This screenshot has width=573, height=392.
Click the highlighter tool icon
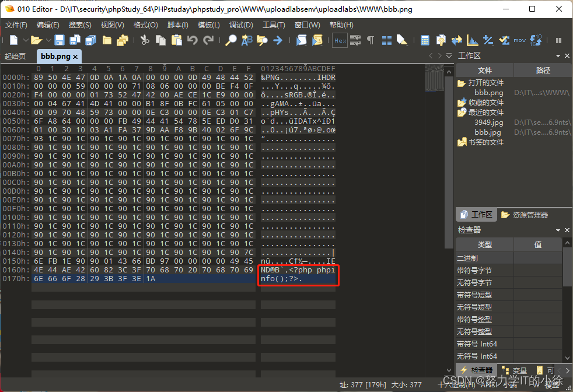click(402, 40)
